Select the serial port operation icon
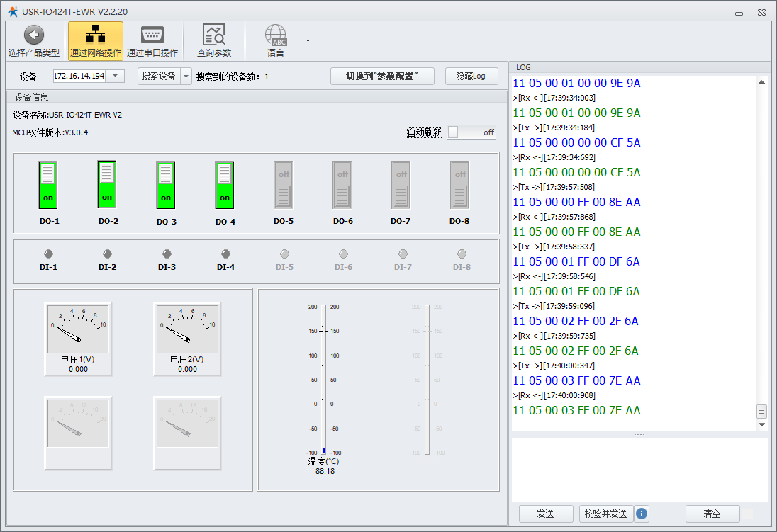Screen dimensions: 777x532 152,35
